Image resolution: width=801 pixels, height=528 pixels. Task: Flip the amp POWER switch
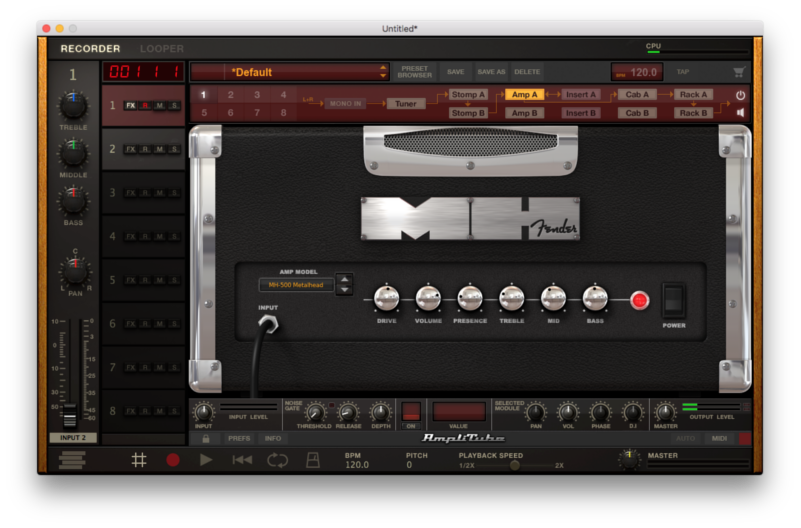click(673, 300)
